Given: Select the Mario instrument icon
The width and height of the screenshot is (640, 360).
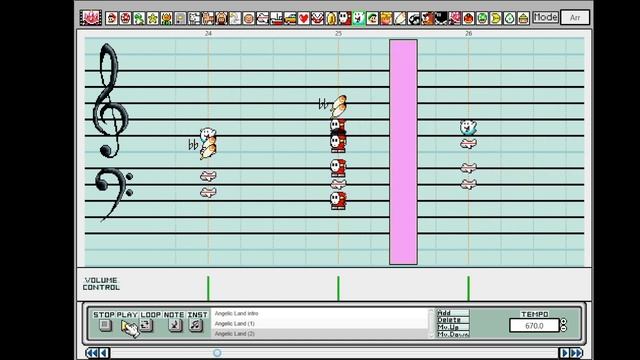Looking at the screenshot, I should 111,18.
